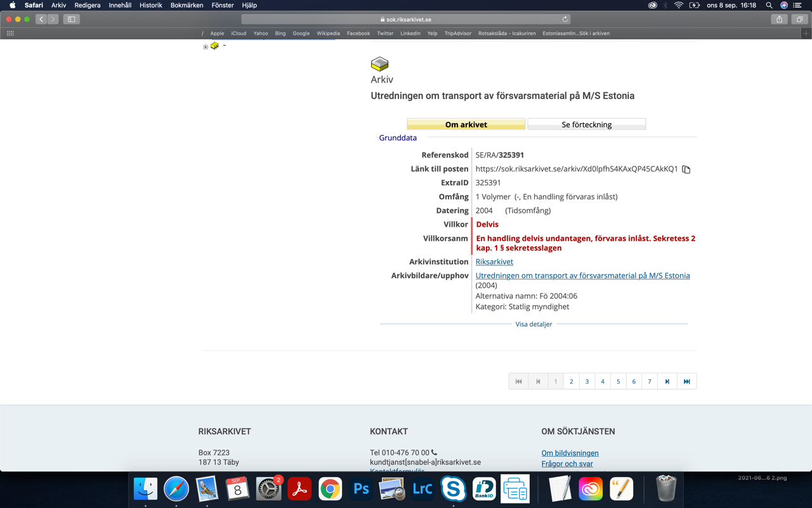The width and height of the screenshot is (812, 508).
Task: Click the Safari forward button
Action: click(53, 19)
